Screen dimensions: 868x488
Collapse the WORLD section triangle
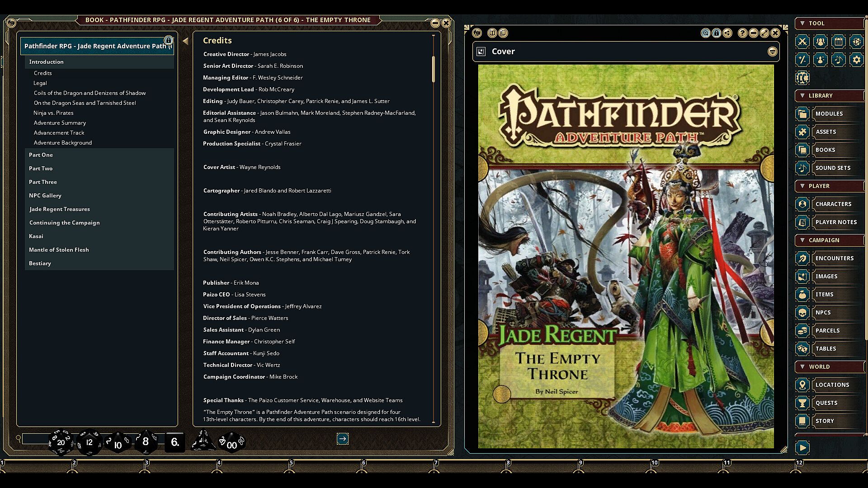click(x=802, y=366)
